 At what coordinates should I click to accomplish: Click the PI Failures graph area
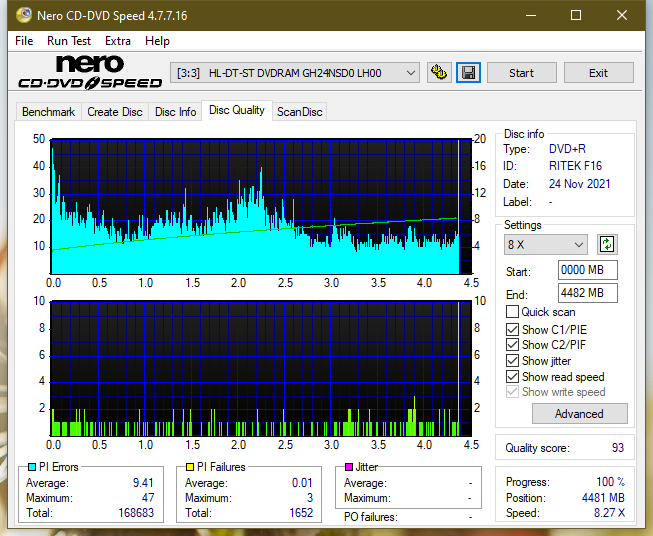click(261, 368)
